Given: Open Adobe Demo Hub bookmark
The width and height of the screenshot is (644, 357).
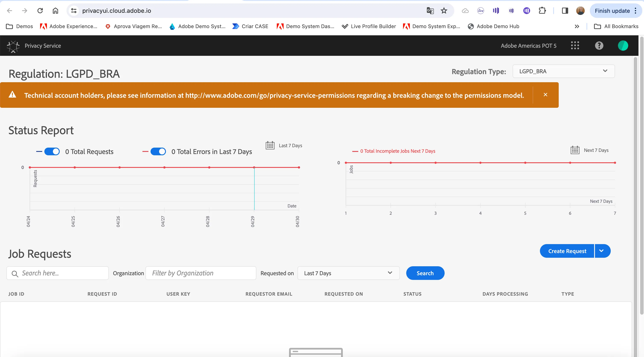Looking at the screenshot, I should pos(493,26).
